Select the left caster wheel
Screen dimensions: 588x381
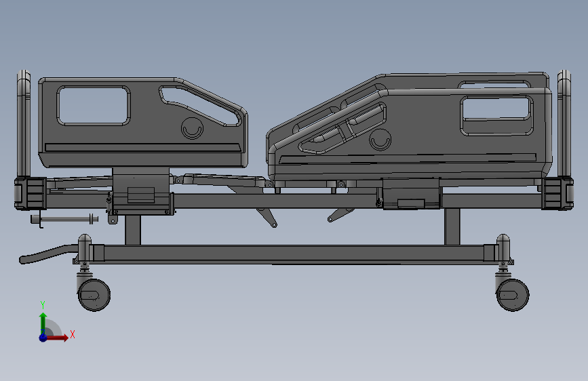pyautogui.click(x=94, y=295)
